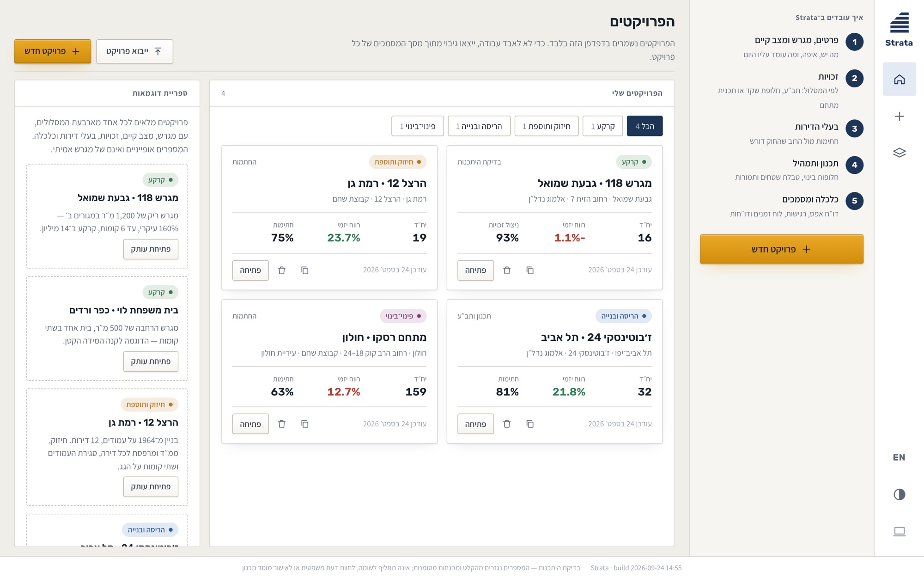Click the פינוי-בינוי badge on מתחם רסקו card
Viewport: 924px width, 578px height.
403,316
